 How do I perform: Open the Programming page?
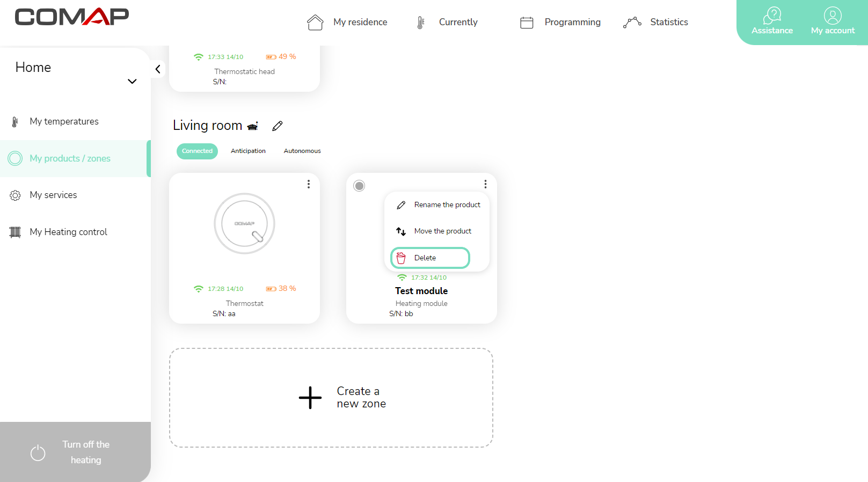click(572, 22)
